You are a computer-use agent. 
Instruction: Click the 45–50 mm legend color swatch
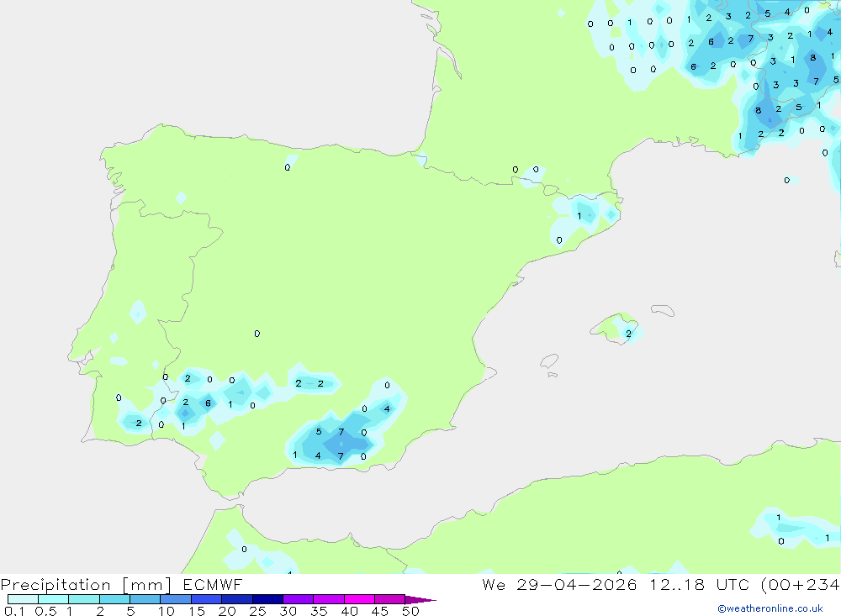coord(389,599)
